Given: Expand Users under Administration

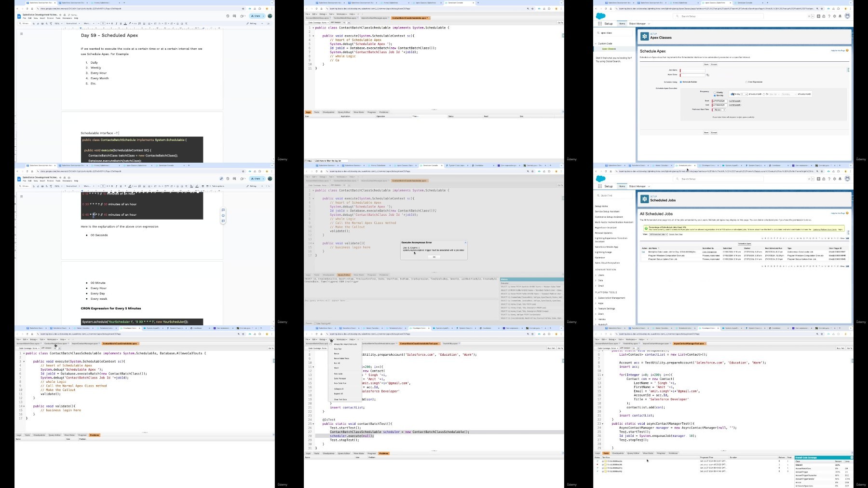Looking at the screenshot, I should (596, 275).
